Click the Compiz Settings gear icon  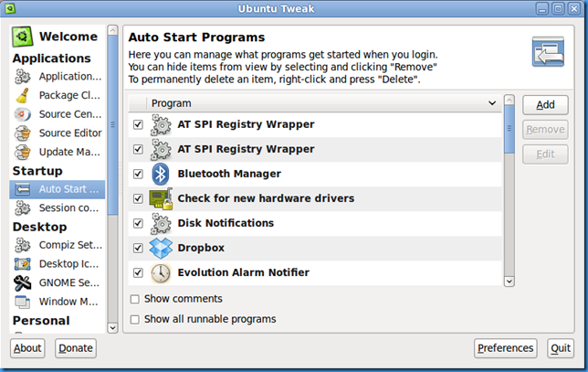23,245
